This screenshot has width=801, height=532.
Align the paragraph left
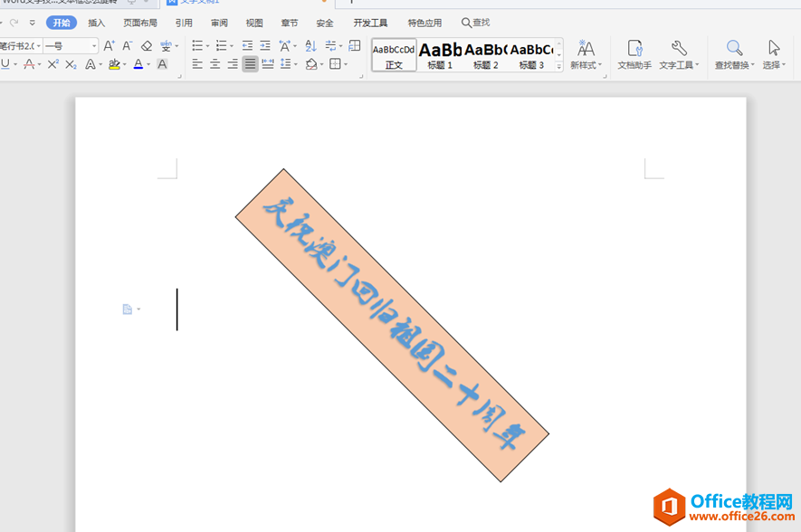tap(197, 64)
